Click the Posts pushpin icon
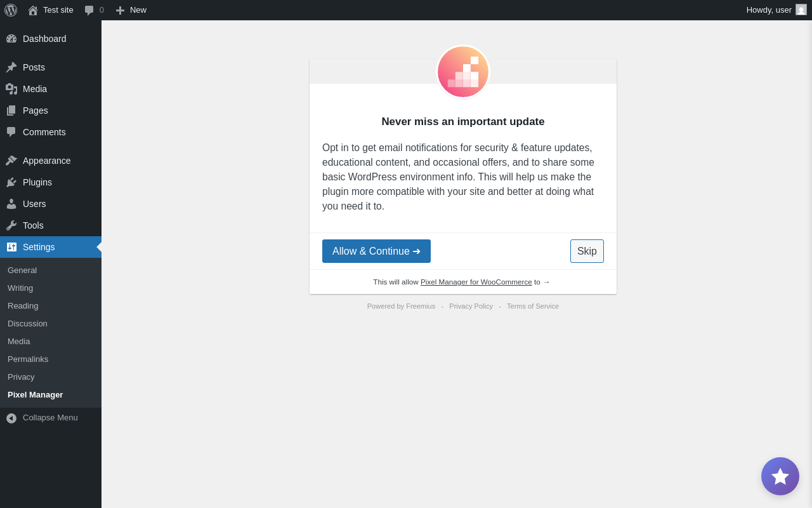This screenshot has width=812, height=508. [x=11, y=67]
